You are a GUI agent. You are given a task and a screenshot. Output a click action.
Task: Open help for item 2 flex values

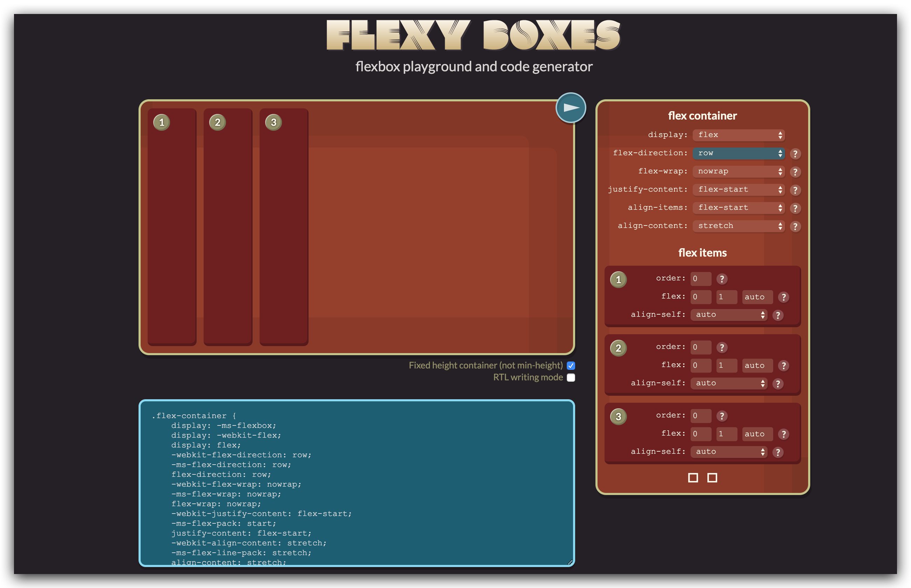(783, 366)
